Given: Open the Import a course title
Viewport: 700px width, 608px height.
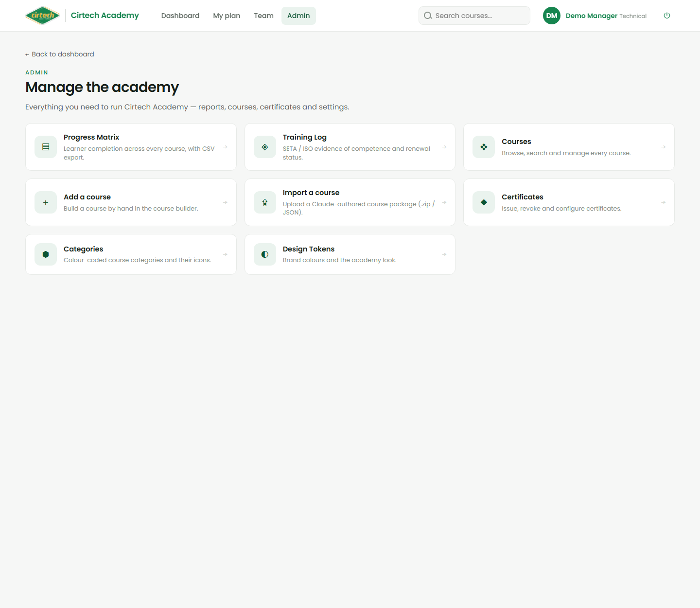Looking at the screenshot, I should point(311,193).
